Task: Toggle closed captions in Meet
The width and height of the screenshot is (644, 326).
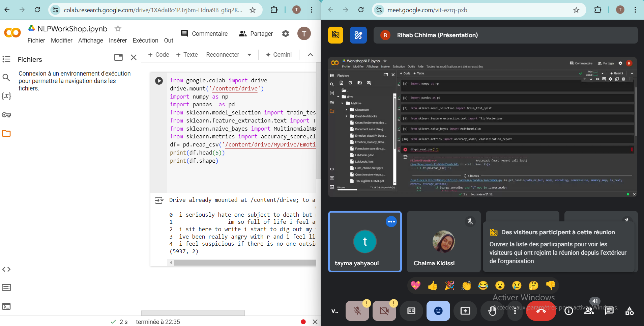Action: pyautogui.click(x=411, y=311)
